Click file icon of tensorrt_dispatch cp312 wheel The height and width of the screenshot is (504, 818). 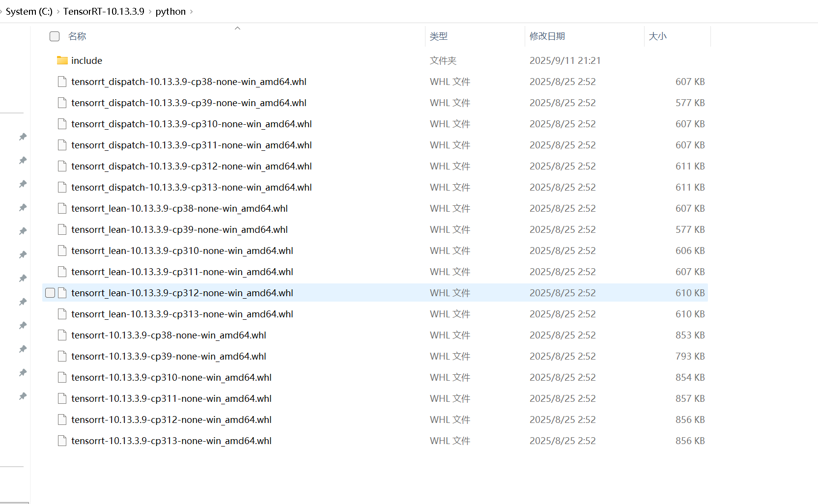pyautogui.click(x=62, y=166)
